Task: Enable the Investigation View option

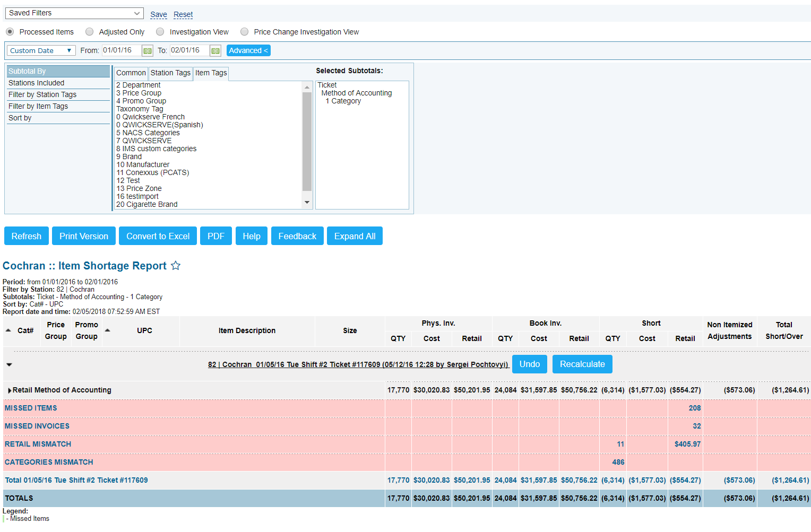Action: pos(160,31)
